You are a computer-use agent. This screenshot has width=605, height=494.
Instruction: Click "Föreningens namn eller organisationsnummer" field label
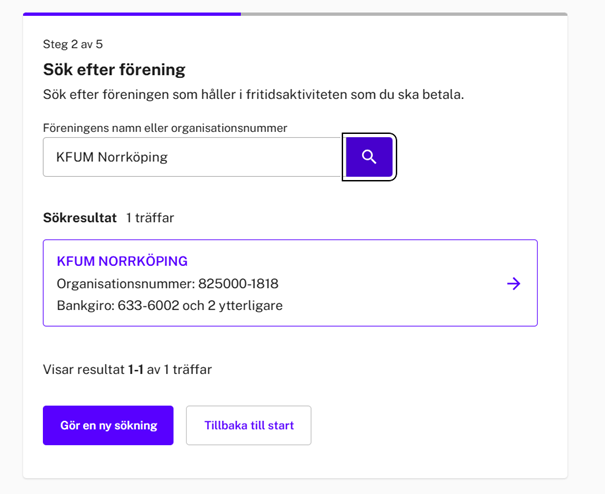pos(165,128)
